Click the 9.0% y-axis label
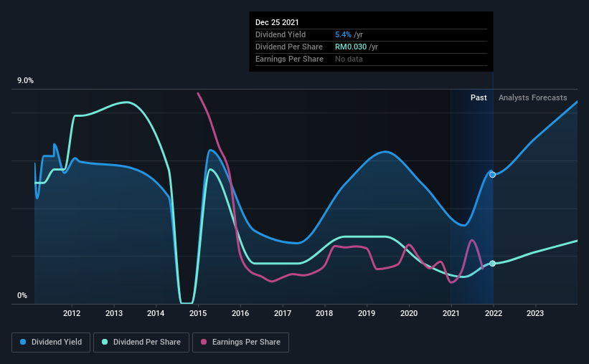 [x=25, y=81]
